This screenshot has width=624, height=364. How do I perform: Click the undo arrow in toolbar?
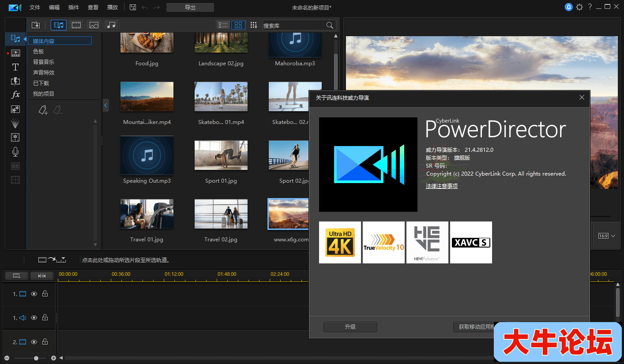tap(145, 8)
